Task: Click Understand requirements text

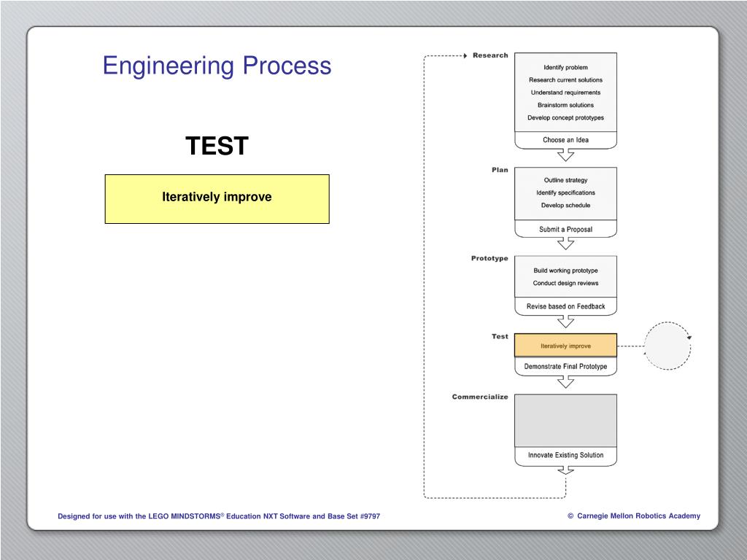Action: pyautogui.click(x=565, y=93)
